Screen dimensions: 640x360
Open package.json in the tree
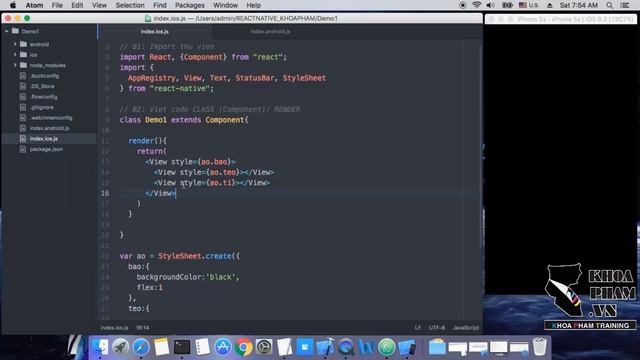point(46,149)
